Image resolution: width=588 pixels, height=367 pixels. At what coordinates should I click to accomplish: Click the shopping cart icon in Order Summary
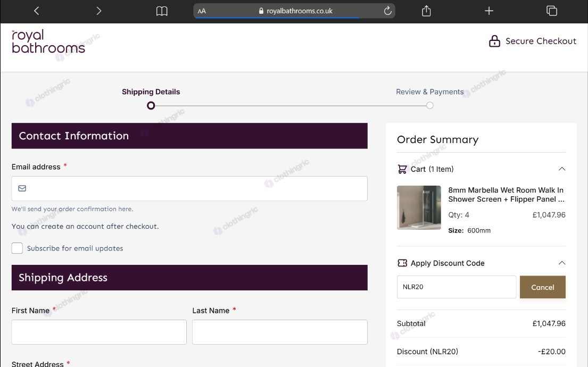point(402,169)
